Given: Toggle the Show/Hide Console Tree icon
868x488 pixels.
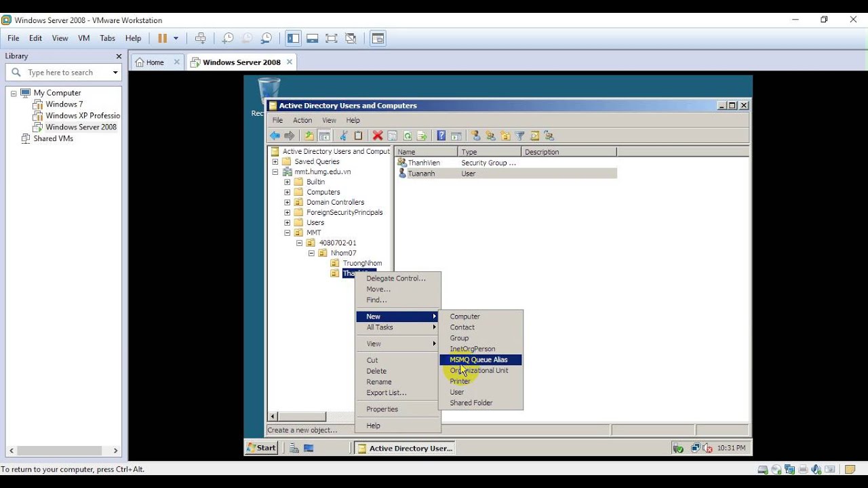Looking at the screenshot, I should (x=325, y=136).
